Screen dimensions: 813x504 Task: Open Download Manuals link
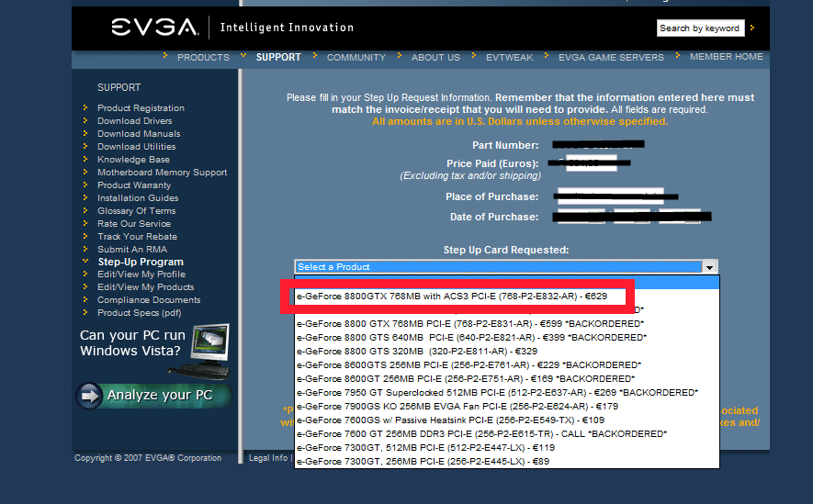pyautogui.click(x=139, y=134)
